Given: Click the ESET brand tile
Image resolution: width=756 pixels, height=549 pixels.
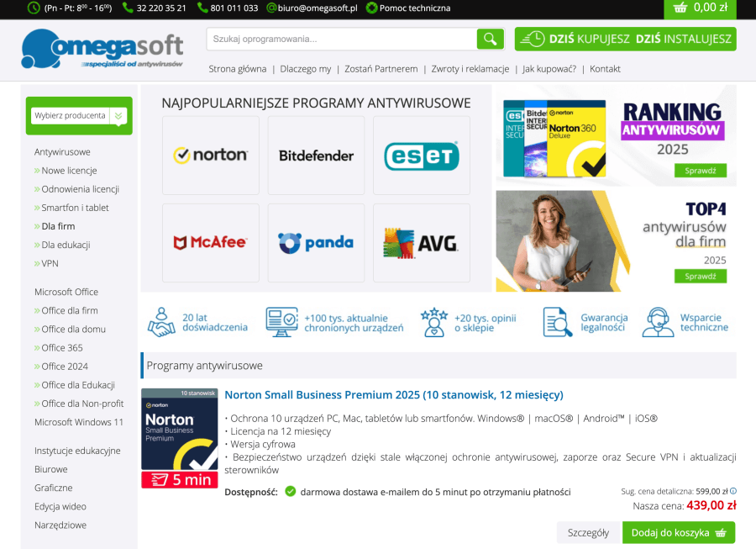Looking at the screenshot, I should click(x=421, y=155).
